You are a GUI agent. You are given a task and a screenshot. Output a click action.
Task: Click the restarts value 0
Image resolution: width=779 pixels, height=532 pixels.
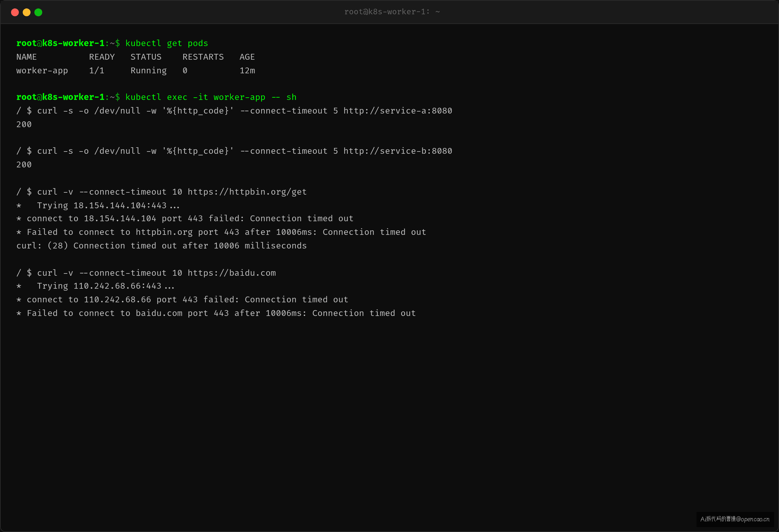[185, 70]
